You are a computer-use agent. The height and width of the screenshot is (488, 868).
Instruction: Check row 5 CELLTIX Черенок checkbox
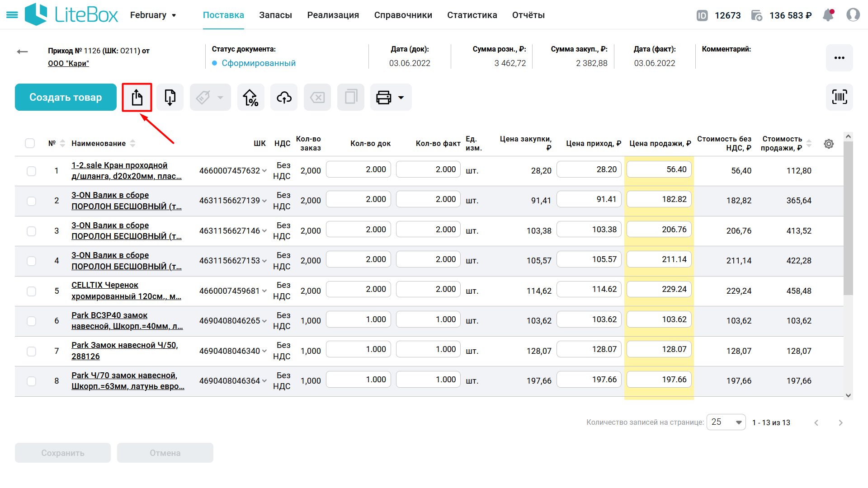[31, 291]
